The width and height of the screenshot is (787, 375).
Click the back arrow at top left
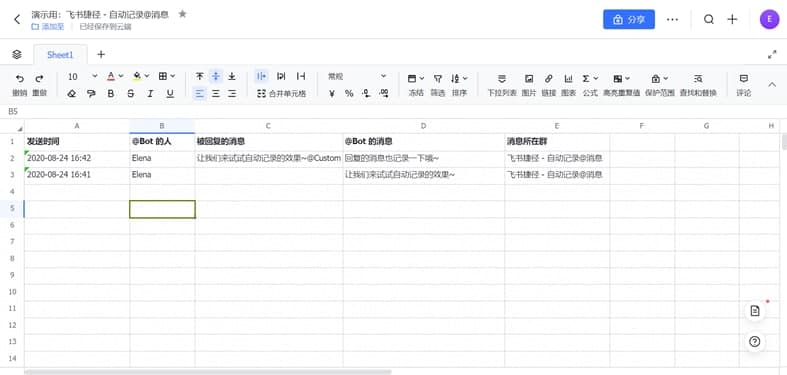click(17, 20)
